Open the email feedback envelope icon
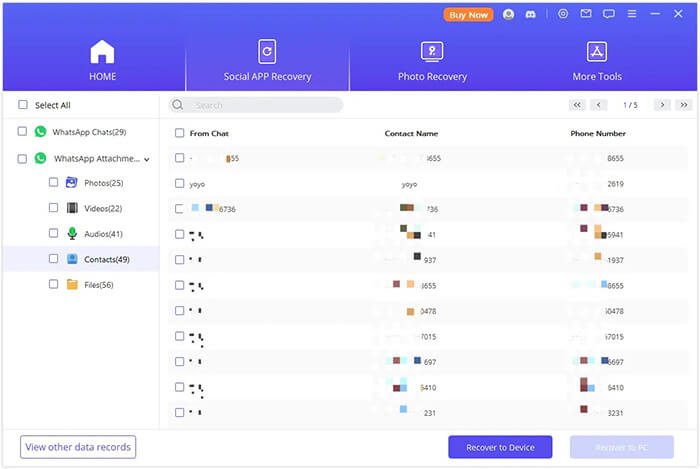 [x=586, y=15]
